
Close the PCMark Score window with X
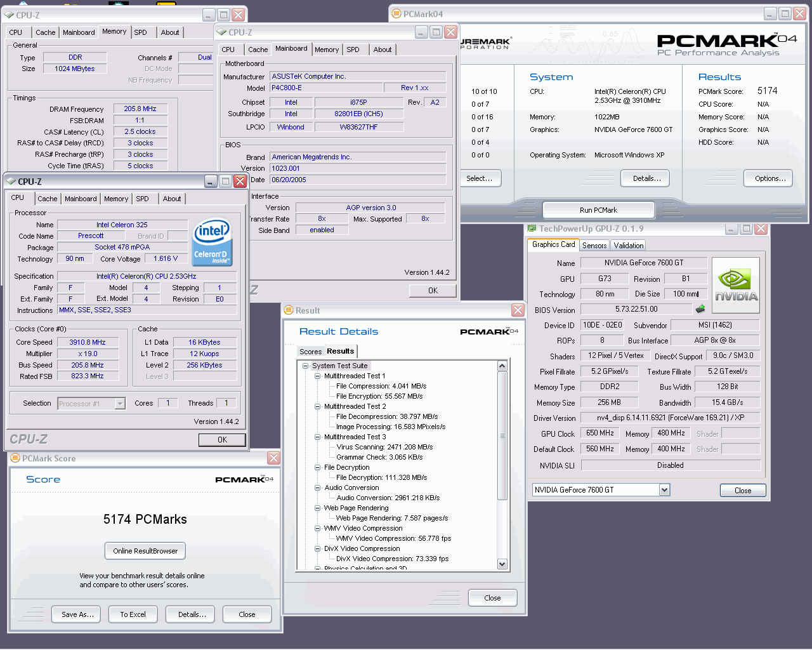point(273,458)
